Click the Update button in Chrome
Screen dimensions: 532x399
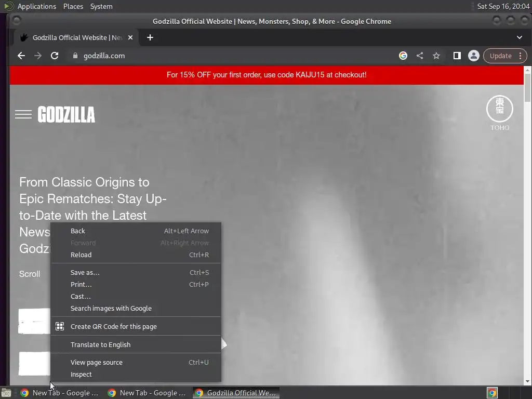[x=500, y=56]
